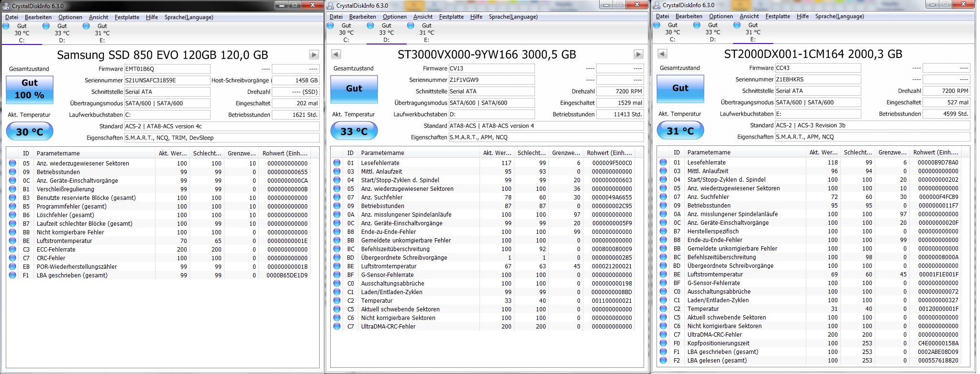Click the POR-Wiederherstellungszähler row
Image resolution: width=980 pixels, height=374 pixels.
(x=159, y=266)
